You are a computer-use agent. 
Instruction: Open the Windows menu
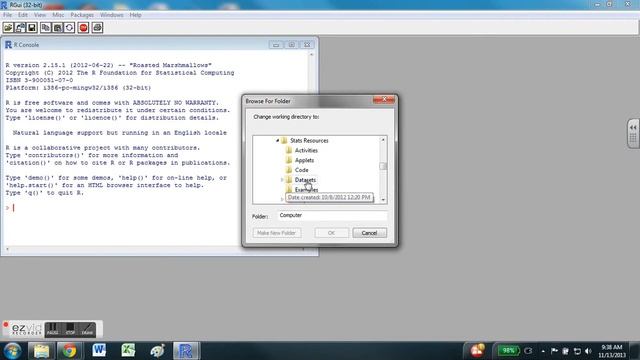(111, 15)
